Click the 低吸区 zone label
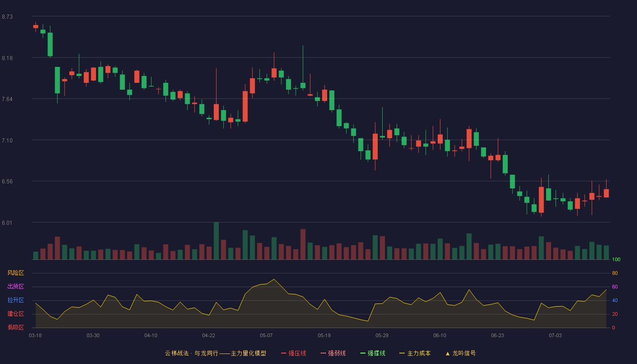Viewport: 637px width, 364px height. click(15, 327)
